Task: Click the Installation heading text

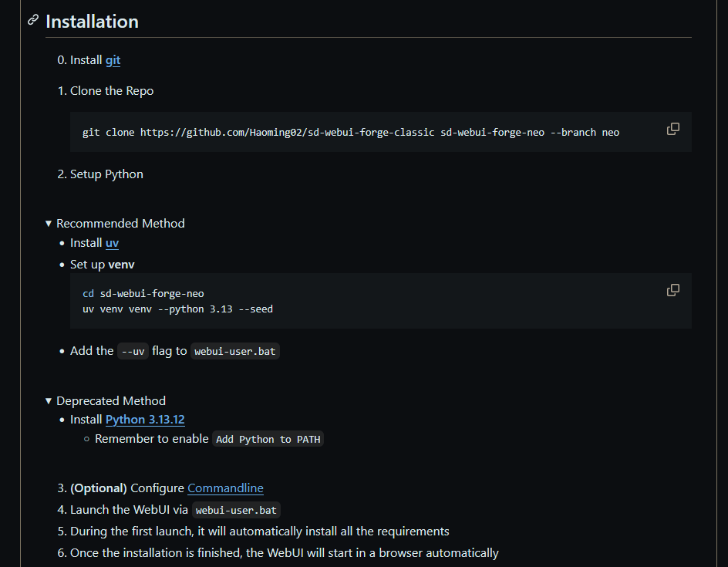Action: 92,22
